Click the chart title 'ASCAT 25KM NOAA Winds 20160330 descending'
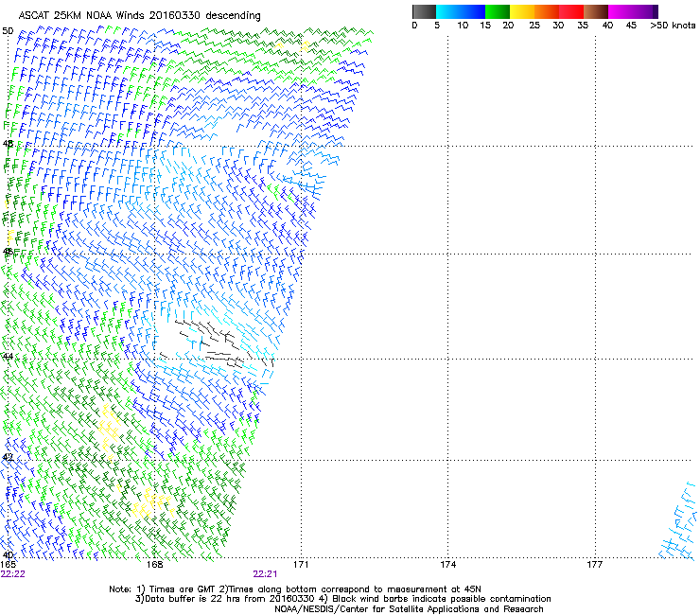Image resolution: width=700 pixels, height=615 pixels. (139, 15)
